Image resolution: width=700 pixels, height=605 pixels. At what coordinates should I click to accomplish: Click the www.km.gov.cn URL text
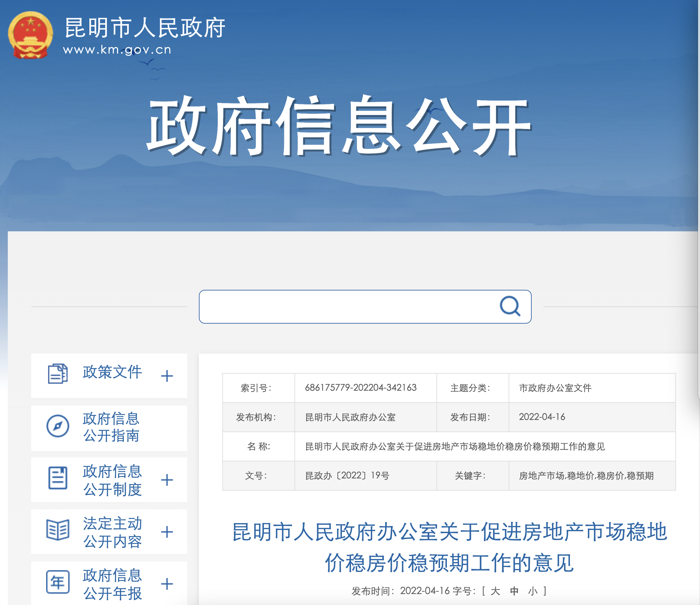click(117, 50)
